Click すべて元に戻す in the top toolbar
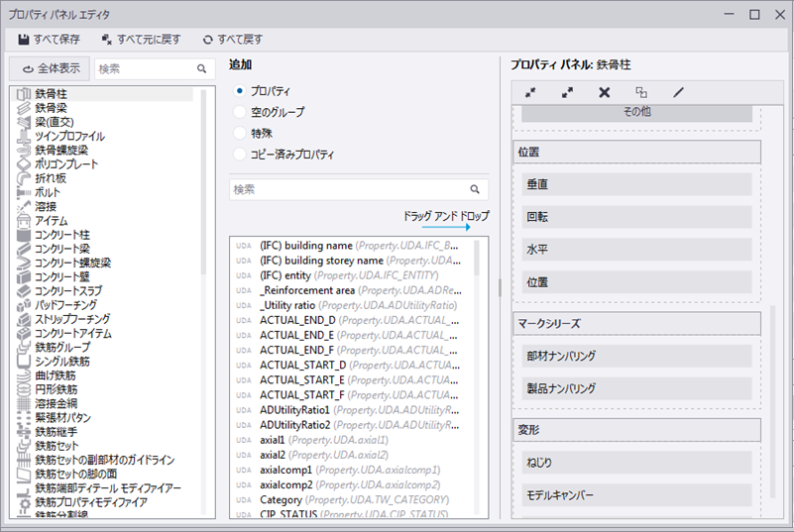Viewport: 794px width, 532px height. click(141, 40)
